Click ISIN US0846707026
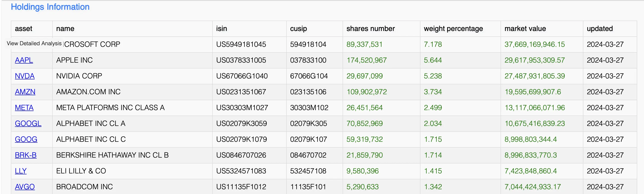This screenshot has width=644, height=194. tap(241, 155)
